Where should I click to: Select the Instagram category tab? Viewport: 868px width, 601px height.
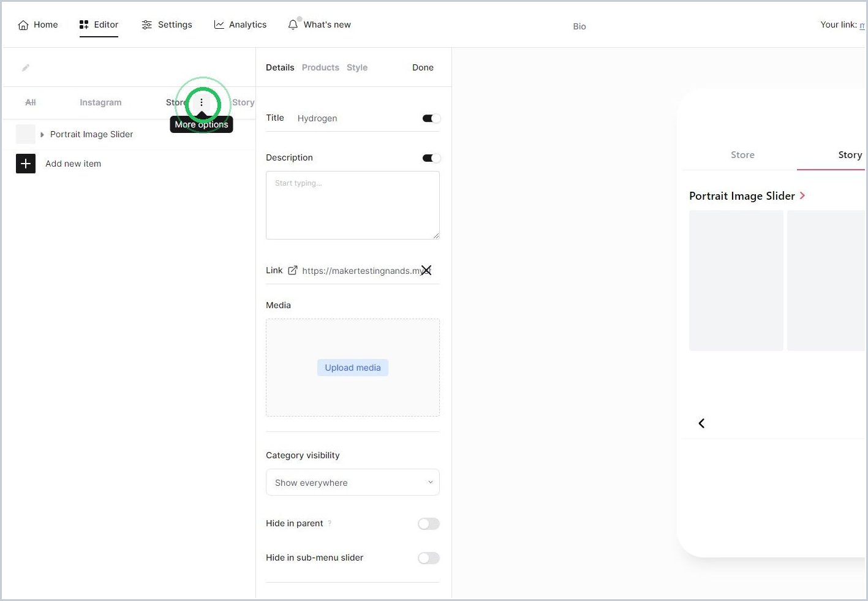click(x=100, y=102)
